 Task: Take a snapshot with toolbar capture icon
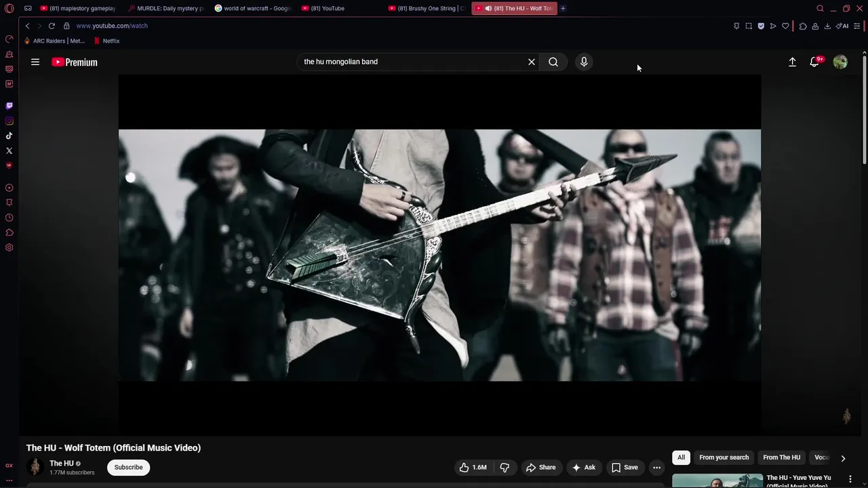coord(749,26)
